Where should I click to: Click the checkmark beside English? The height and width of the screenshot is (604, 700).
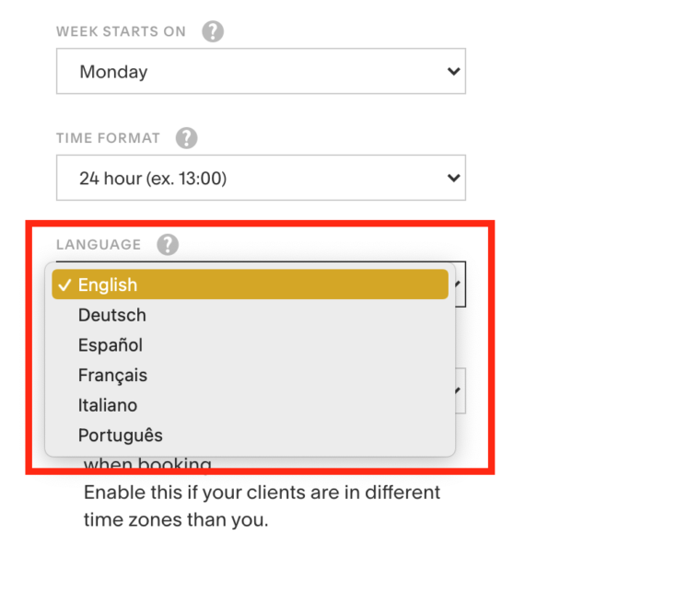pyautogui.click(x=64, y=285)
